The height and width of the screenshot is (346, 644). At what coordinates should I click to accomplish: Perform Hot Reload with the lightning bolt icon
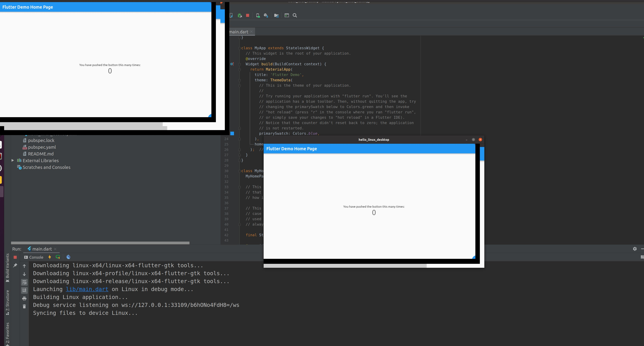pyautogui.click(x=50, y=257)
